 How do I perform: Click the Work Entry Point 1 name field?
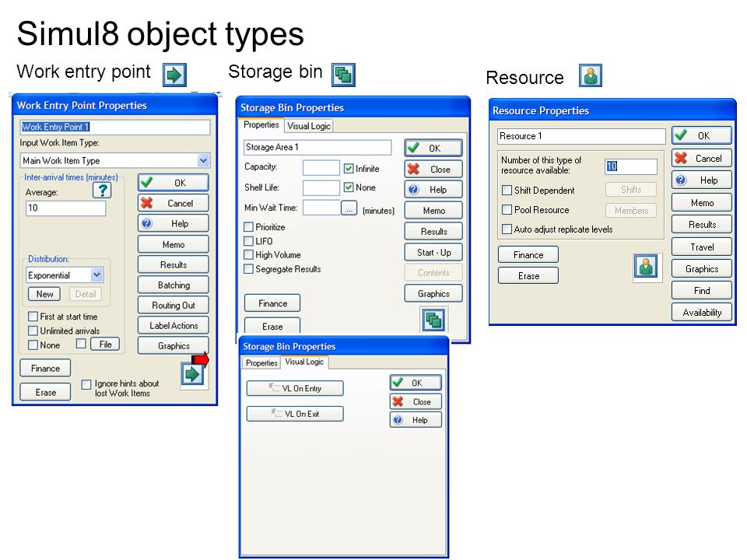point(115,127)
